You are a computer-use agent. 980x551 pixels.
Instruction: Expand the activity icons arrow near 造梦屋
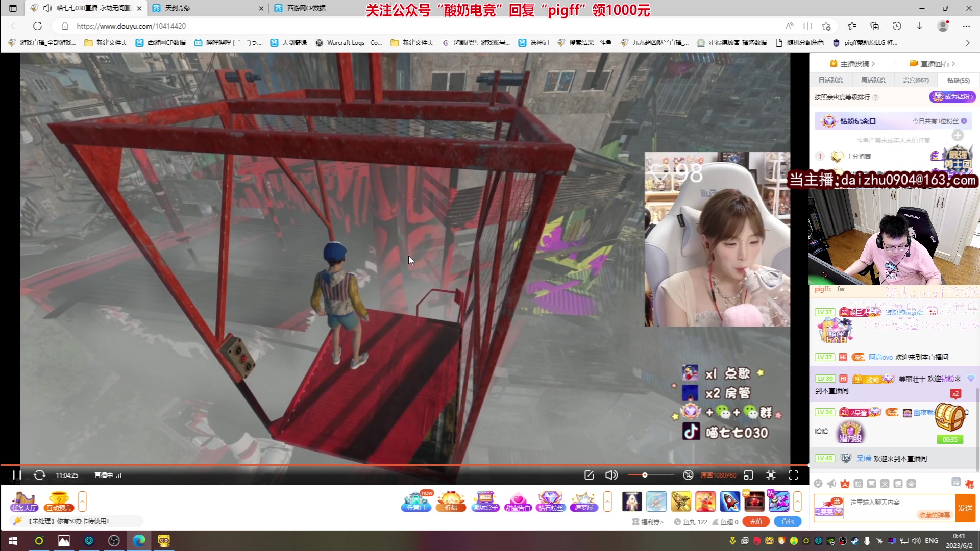pos(607,502)
